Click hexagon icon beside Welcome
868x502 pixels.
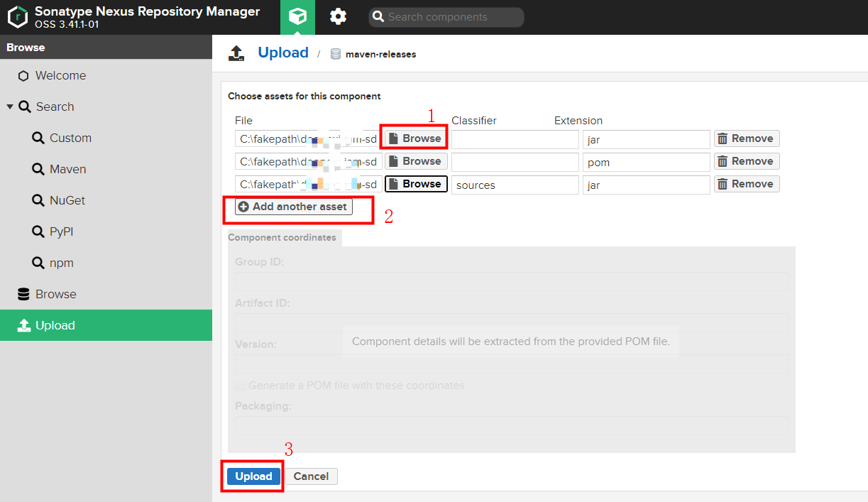[24, 76]
